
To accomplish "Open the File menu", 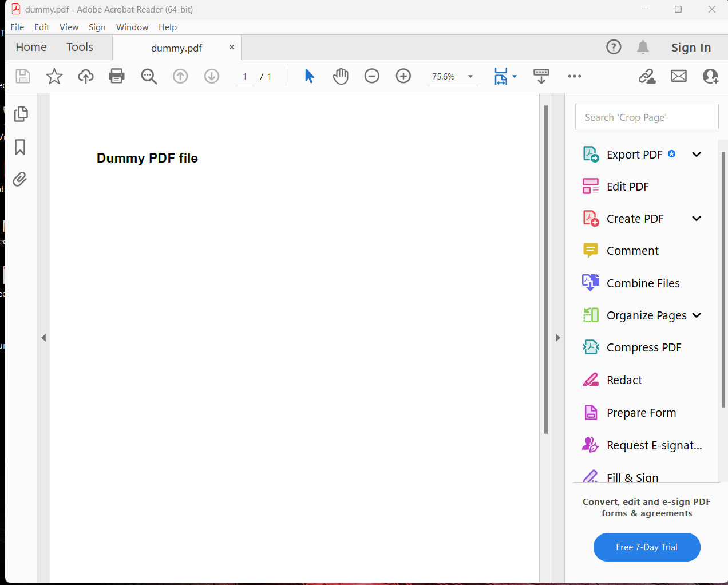I will pyautogui.click(x=17, y=27).
